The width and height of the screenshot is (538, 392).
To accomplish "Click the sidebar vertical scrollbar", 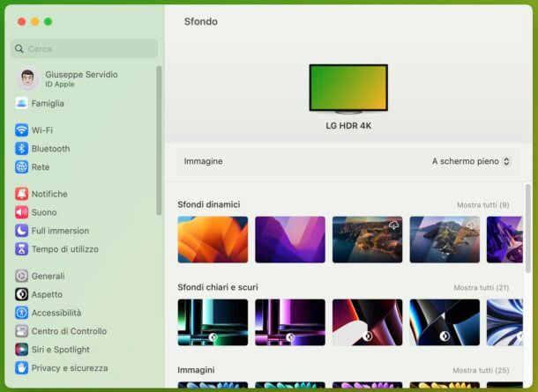I will [159, 140].
